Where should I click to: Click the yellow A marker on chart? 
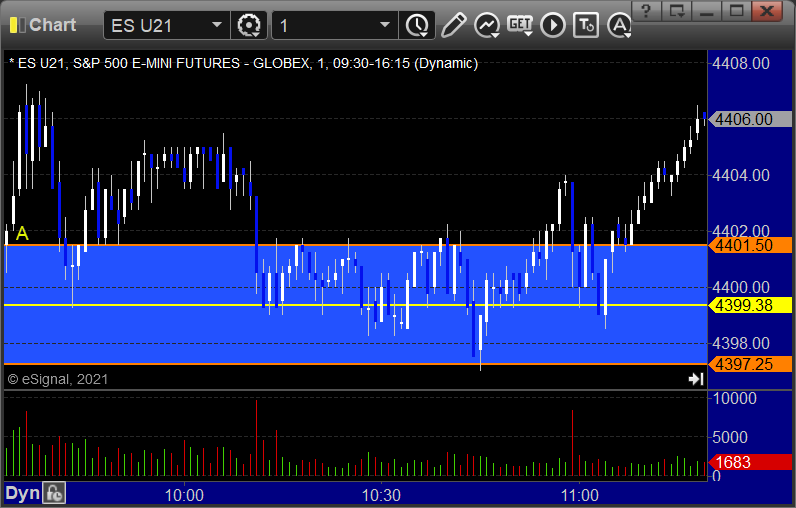22,233
